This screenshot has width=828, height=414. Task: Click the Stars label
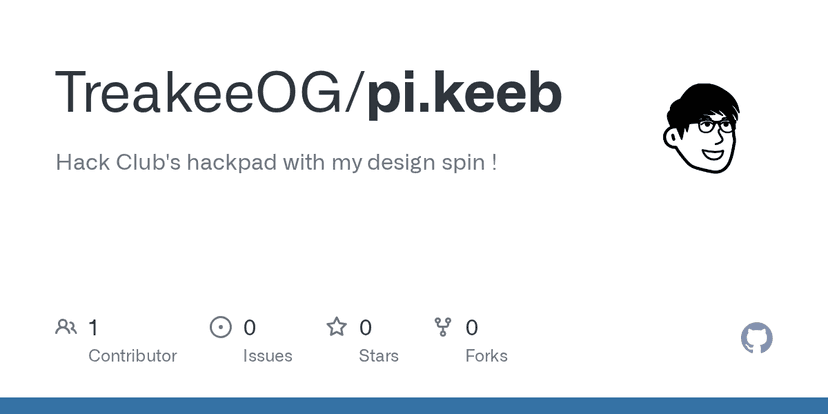(x=379, y=356)
